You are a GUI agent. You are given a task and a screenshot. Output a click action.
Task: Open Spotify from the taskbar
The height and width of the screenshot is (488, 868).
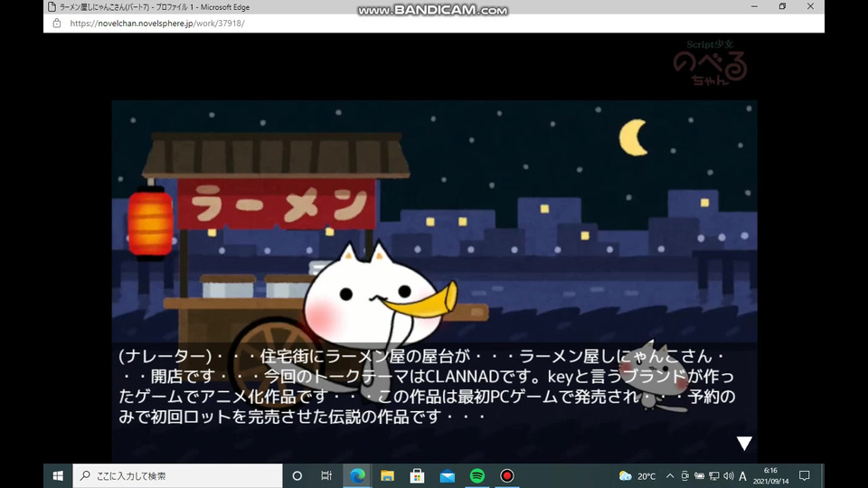(x=477, y=476)
